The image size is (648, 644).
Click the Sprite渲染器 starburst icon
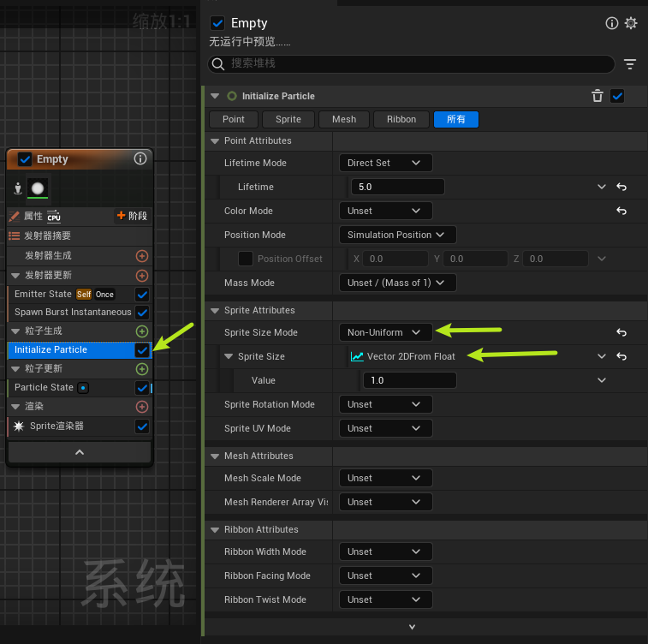[x=19, y=426]
